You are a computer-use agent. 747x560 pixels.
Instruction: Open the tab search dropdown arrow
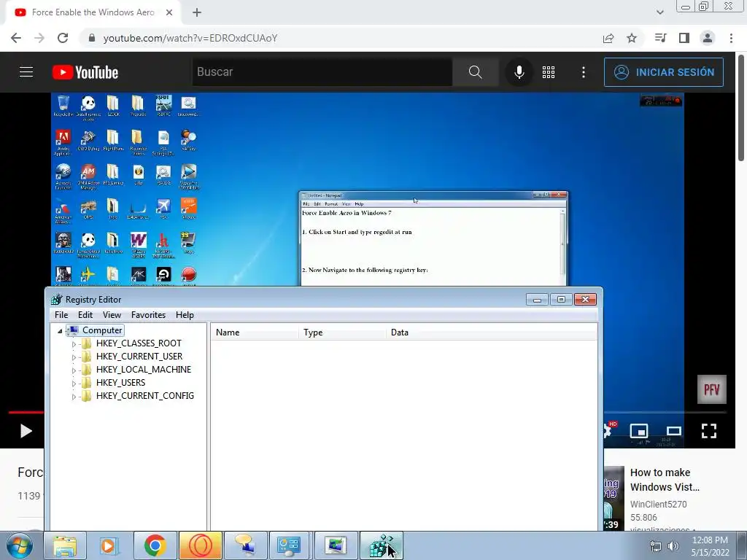(x=659, y=12)
